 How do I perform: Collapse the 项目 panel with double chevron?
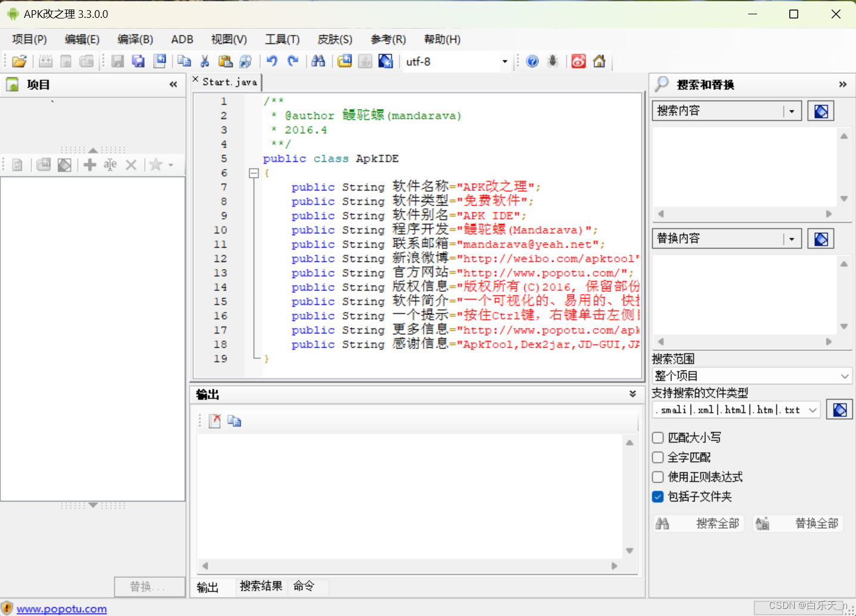point(173,85)
